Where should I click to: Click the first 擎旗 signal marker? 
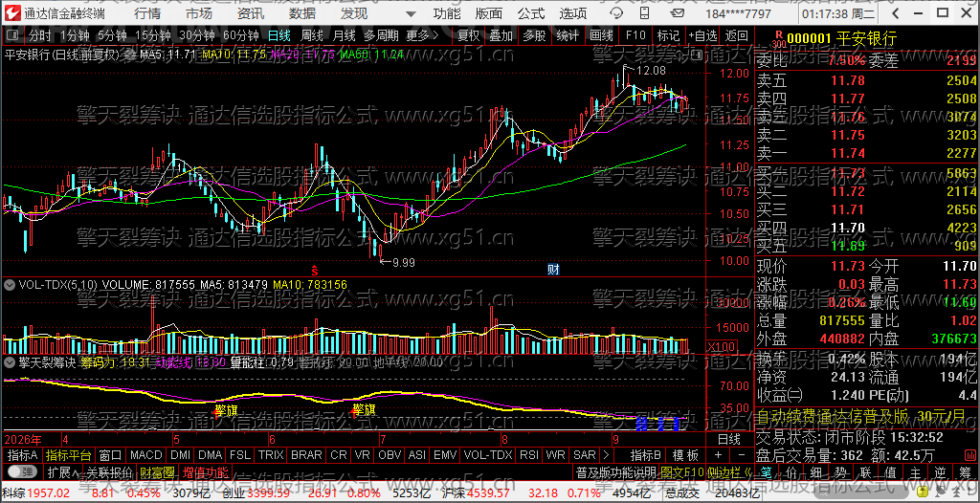pyautogui.click(x=226, y=410)
